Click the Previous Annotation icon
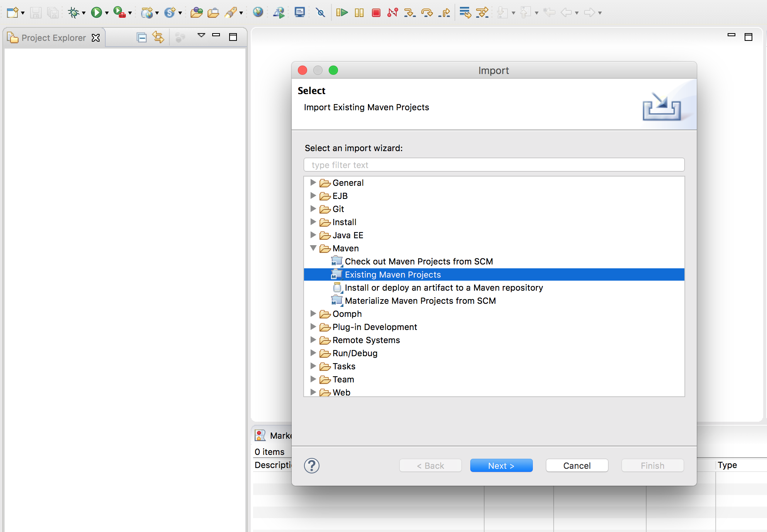Image resolution: width=767 pixels, height=532 pixels. click(x=525, y=13)
